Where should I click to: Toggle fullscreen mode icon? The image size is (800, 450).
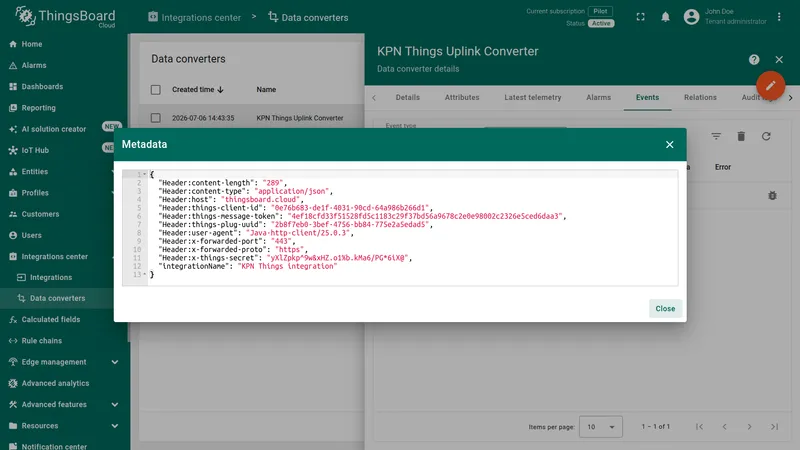coord(640,17)
